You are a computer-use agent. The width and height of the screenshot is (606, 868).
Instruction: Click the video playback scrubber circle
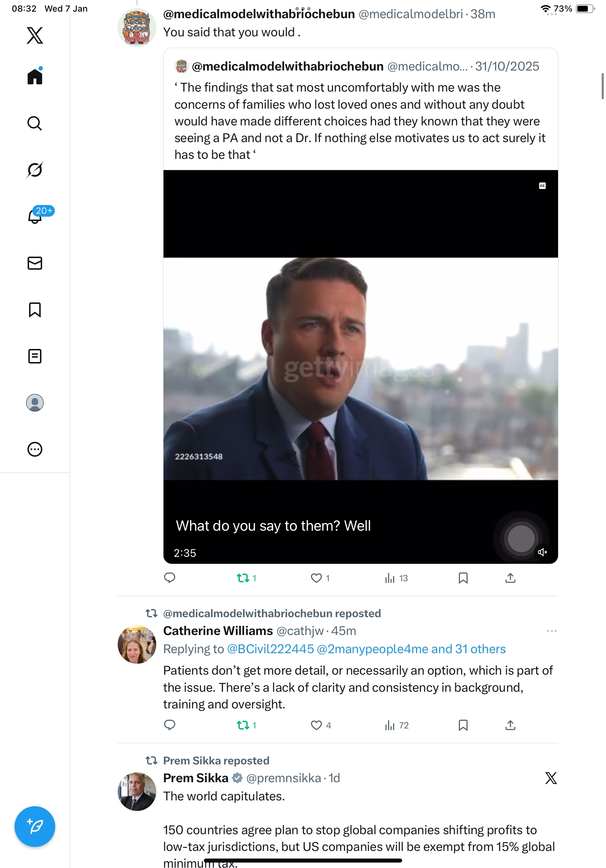pos(521,538)
